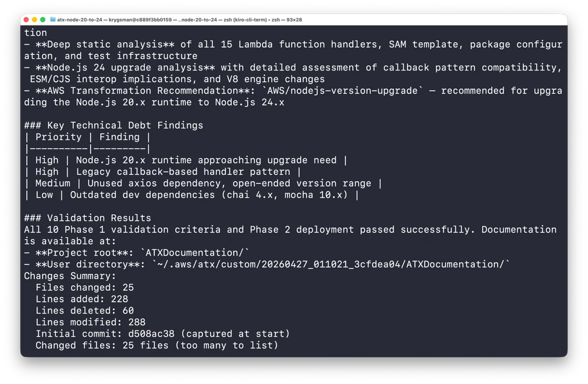Click the folder proxy icon in title bar
This screenshot has height=384, width=588.
pos(52,20)
